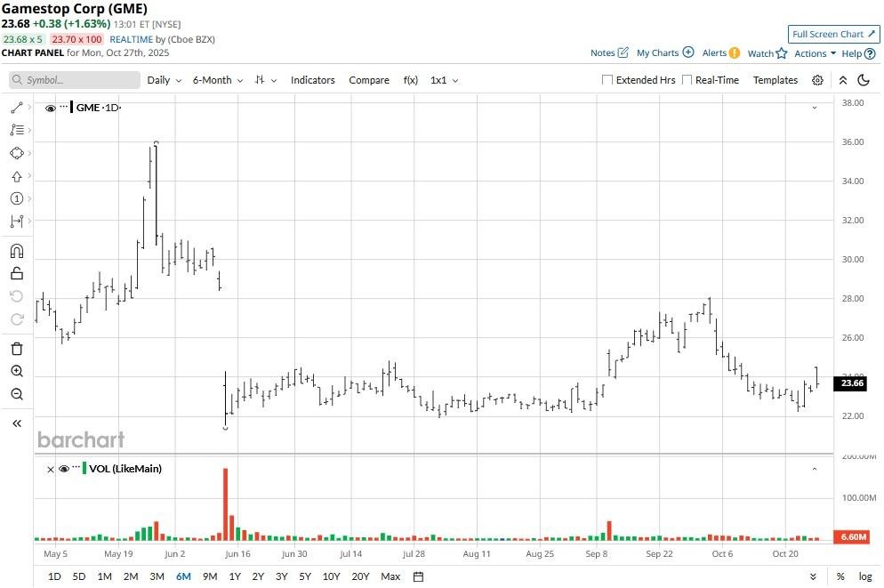Image resolution: width=884 pixels, height=588 pixels.
Task: Select the trend line drawing tool
Action: coord(17,107)
